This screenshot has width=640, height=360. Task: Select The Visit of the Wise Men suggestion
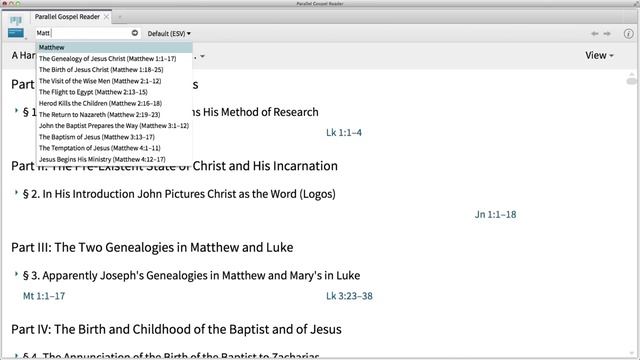[114, 81]
